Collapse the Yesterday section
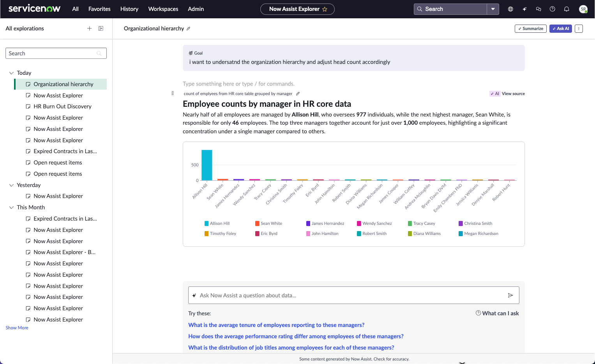 [x=11, y=185]
